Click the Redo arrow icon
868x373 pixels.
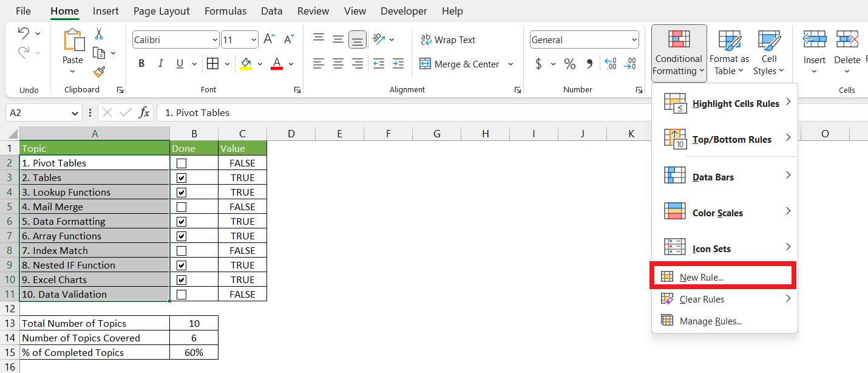pyautogui.click(x=24, y=53)
